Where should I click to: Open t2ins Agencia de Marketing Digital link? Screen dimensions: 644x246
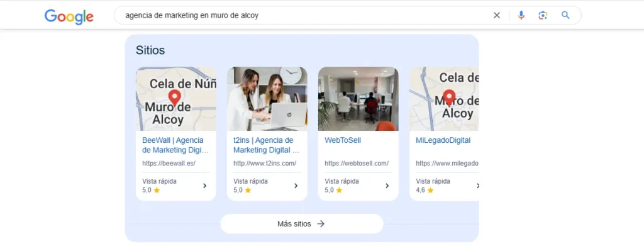(x=267, y=145)
